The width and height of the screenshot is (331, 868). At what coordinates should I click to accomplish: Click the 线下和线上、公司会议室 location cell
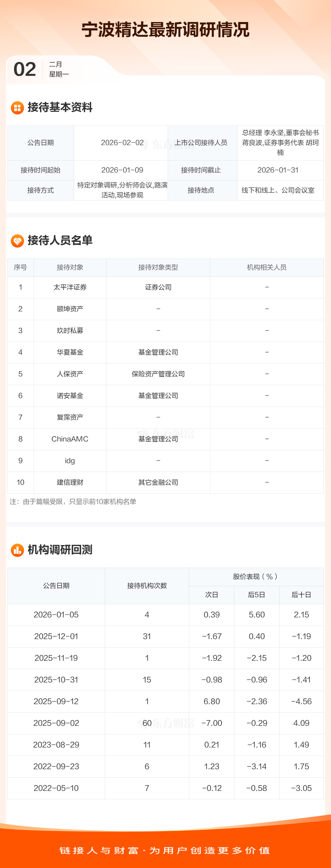278,190
